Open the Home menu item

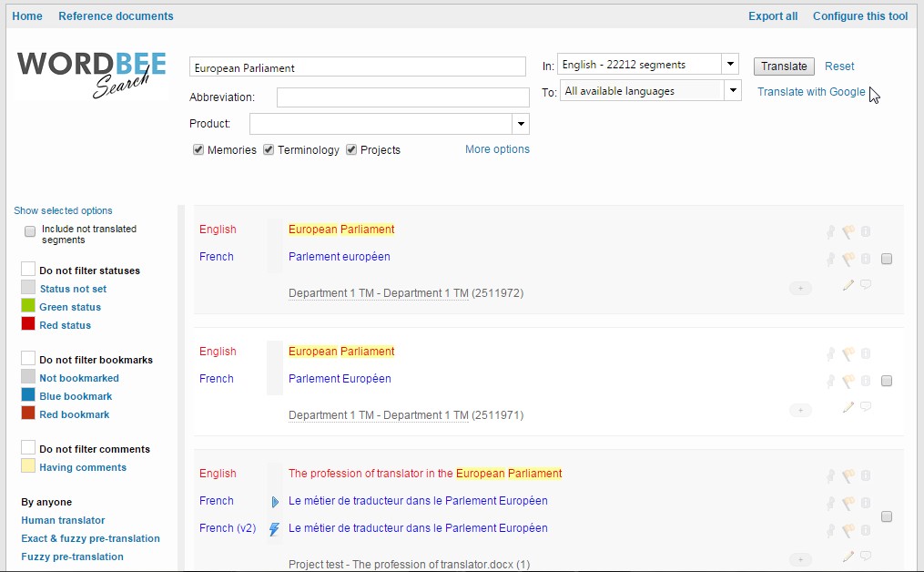[27, 16]
